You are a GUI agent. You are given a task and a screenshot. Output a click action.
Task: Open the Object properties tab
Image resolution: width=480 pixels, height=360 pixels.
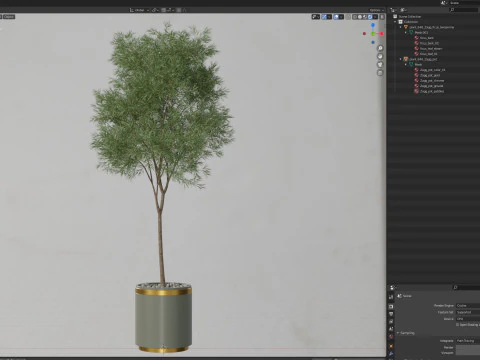tap(391, 346)
